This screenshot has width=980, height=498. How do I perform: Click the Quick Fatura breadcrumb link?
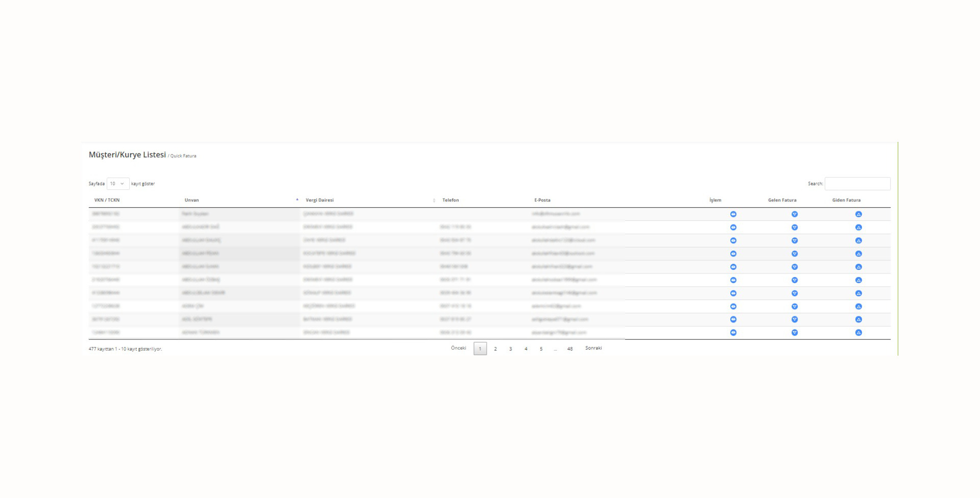point(183,156)
